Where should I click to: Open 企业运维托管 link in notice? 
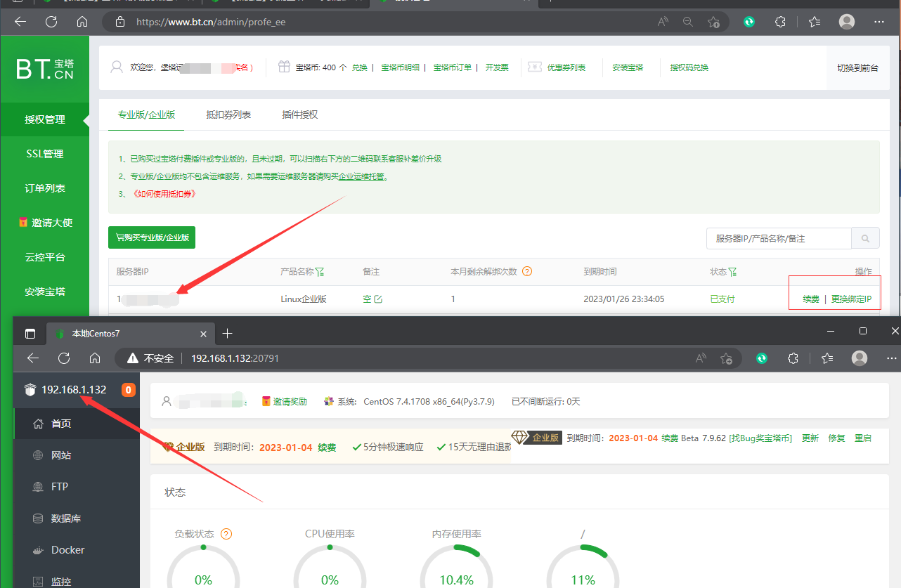click(362, 176)
